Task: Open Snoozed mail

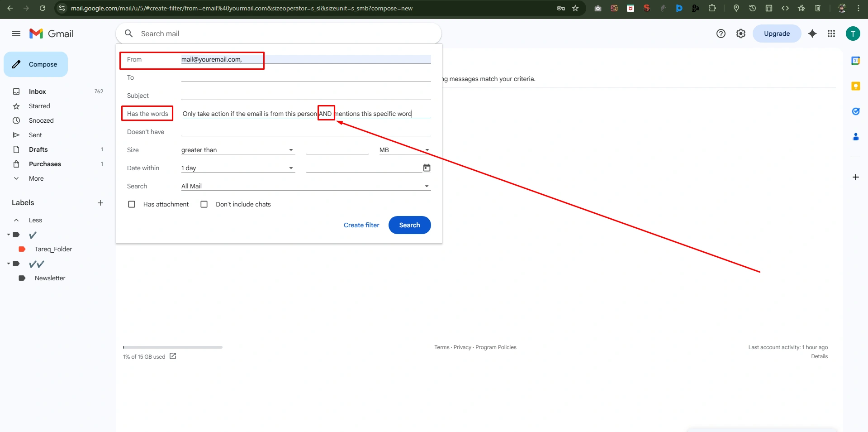Action: (41, 120)
